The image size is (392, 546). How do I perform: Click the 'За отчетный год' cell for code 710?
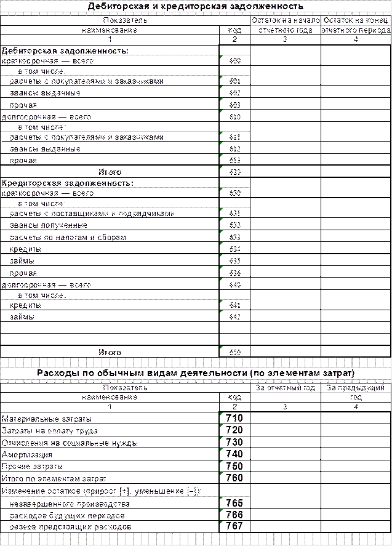[286, 418]
